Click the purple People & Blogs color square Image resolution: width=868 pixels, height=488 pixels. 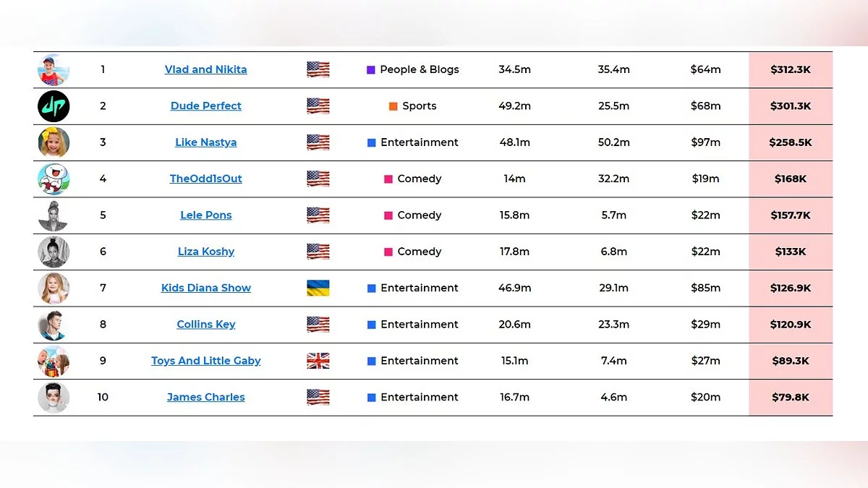click(371, 70)
